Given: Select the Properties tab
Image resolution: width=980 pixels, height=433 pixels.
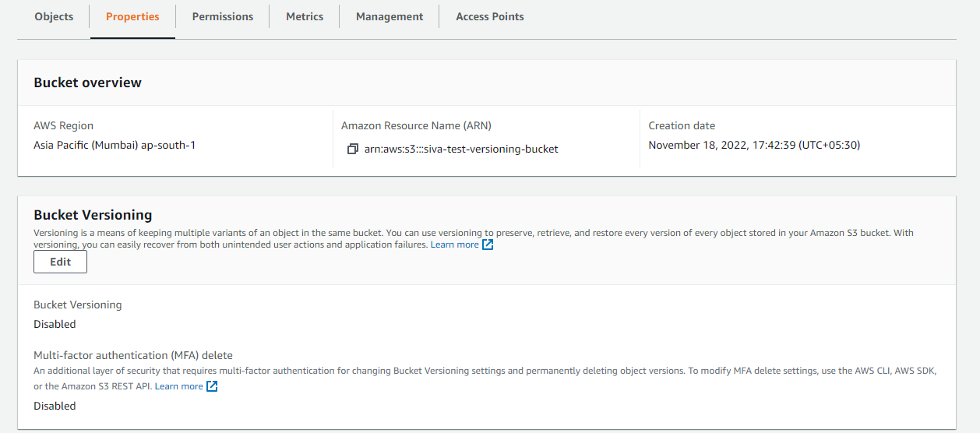Looking at the screenshot, I should (x=132, y=16).
